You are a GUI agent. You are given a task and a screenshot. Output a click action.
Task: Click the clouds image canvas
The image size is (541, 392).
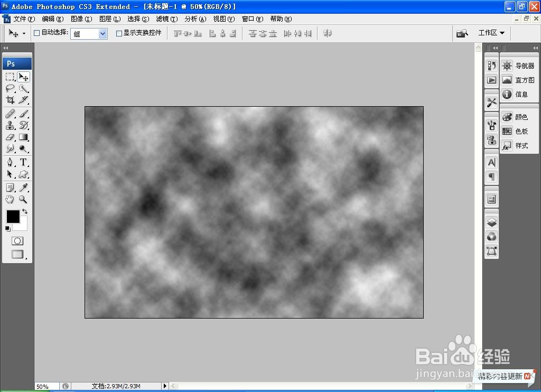[x=254, y=212]
